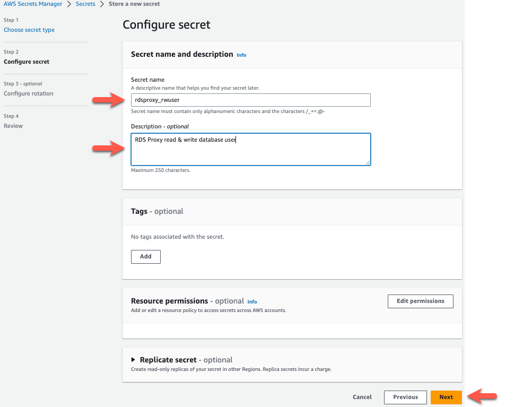Expand the Replicate secret section triangle

coord(134,360)
